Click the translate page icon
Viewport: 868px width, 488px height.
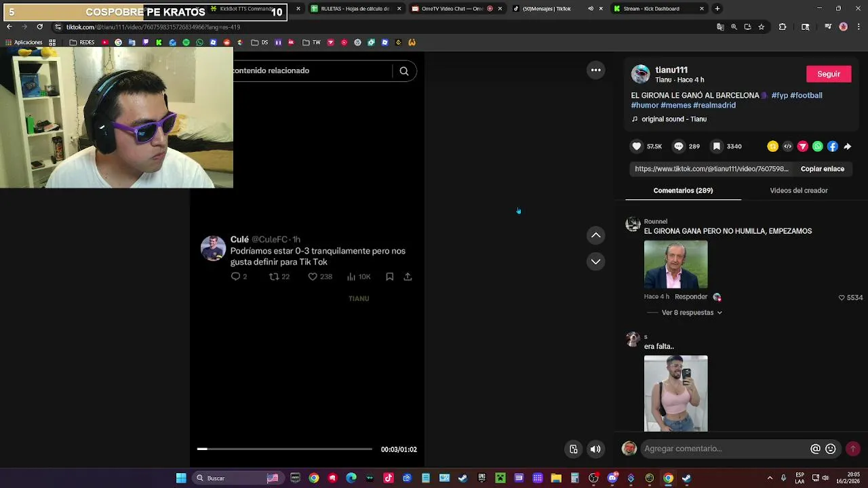coord(720,27)
